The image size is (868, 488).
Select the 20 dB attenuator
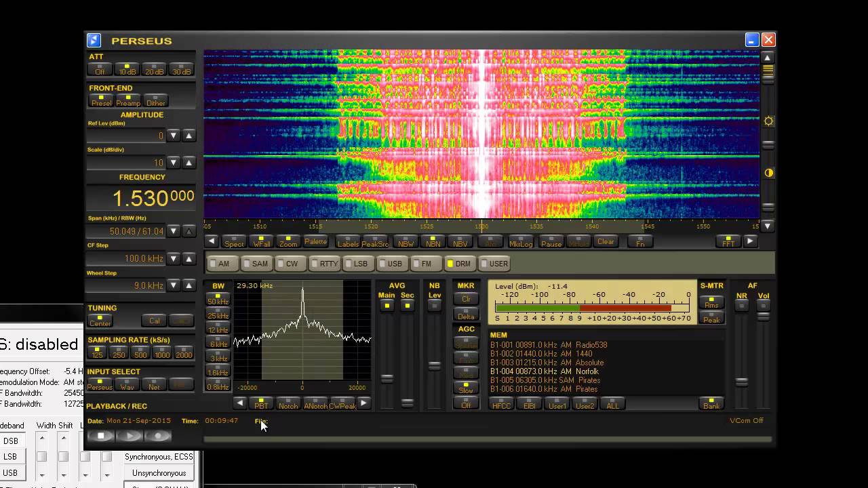tap(154, 69)
